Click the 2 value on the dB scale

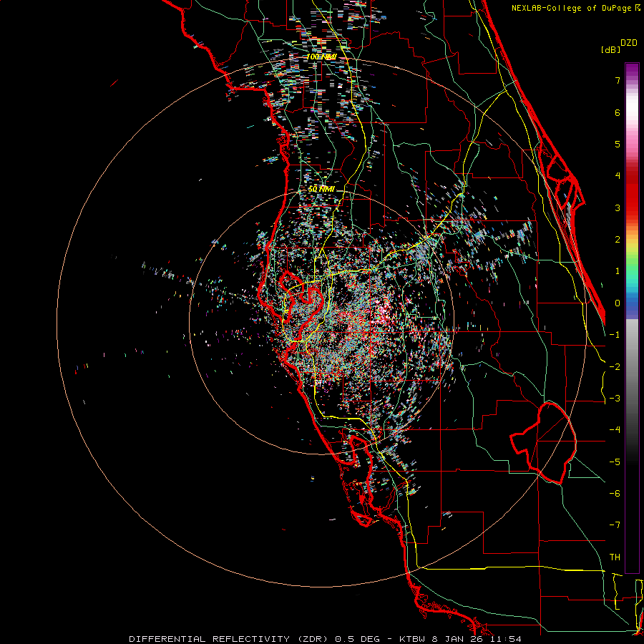coord(618,240)
